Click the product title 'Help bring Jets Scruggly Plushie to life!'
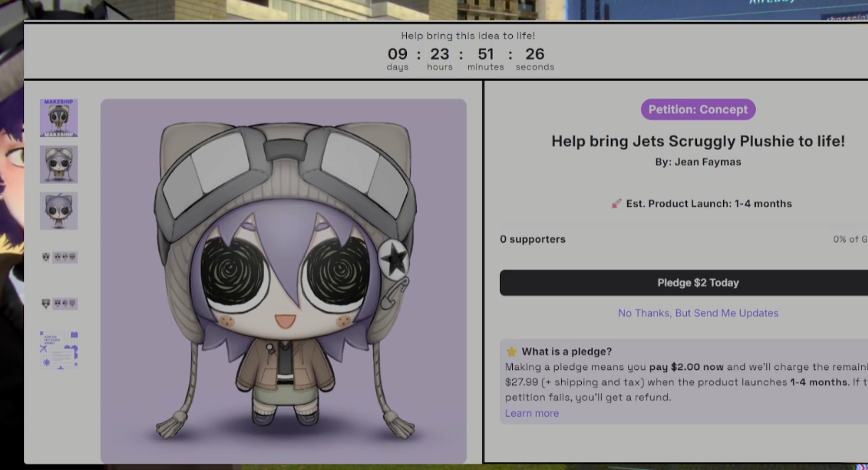This screenshot has height=470, width=868. coord(698,141)
